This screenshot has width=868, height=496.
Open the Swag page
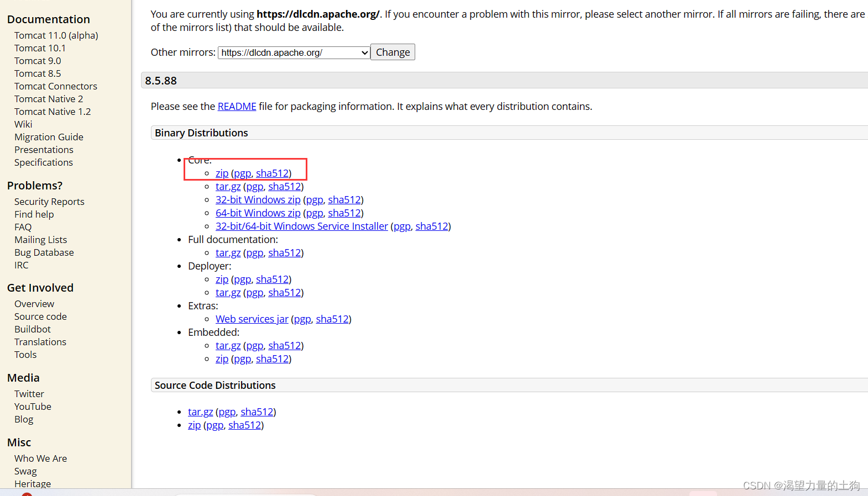click(25, 471)
